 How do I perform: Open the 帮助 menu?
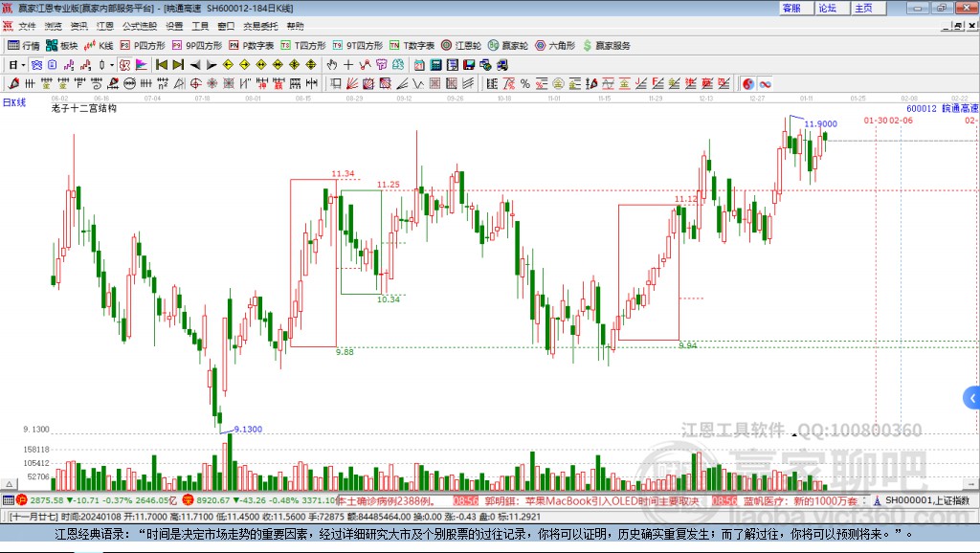tap(295, 26)
